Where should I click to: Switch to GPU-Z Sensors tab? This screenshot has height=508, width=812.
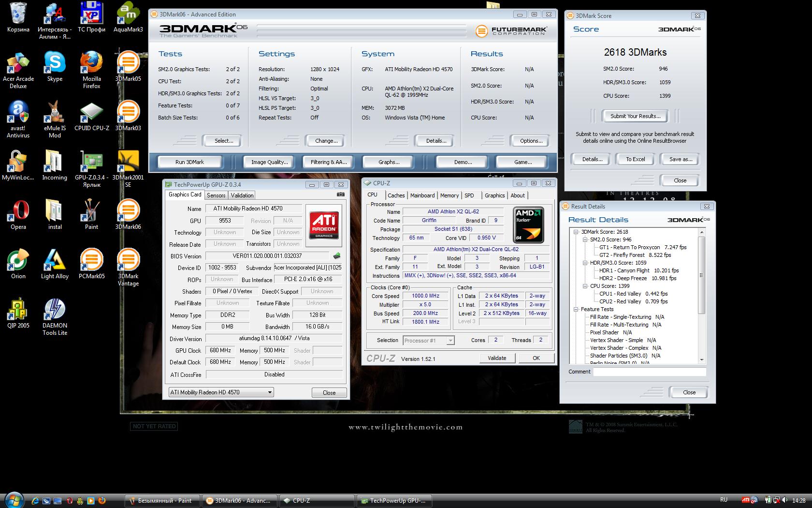(216, 195)
